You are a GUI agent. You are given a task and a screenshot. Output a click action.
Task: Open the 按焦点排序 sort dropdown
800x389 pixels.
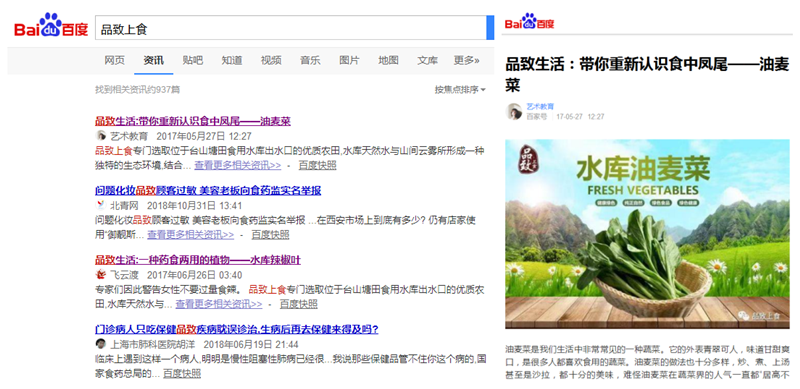(460, 90)
